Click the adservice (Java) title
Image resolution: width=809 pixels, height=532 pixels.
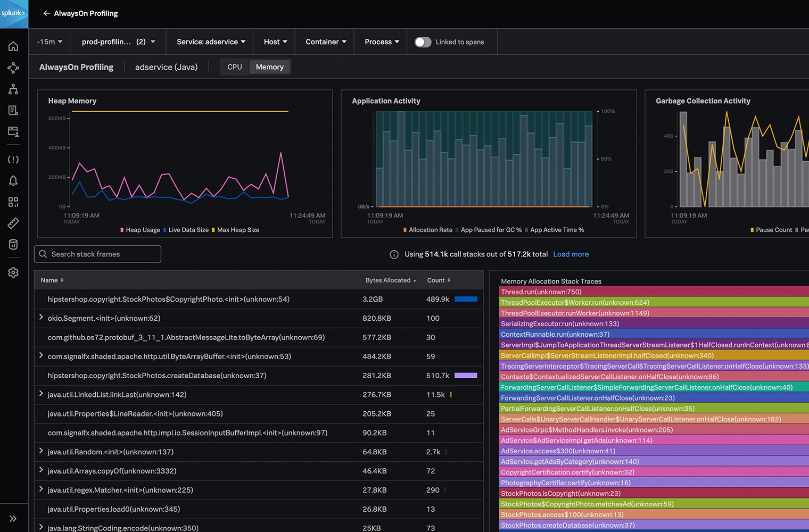[166, 67]
